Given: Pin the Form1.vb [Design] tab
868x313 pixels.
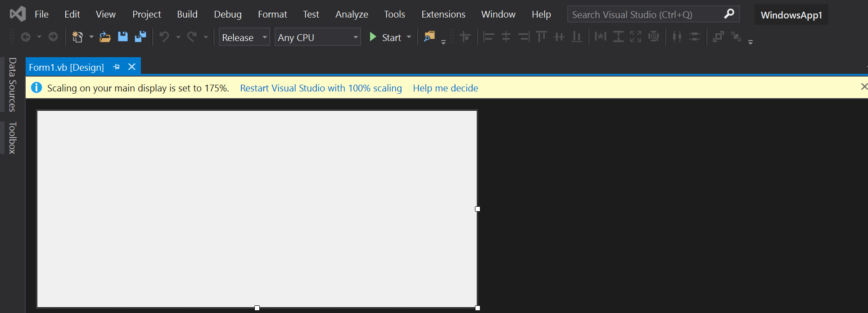Looking at the screenshot, I should 117,67.
